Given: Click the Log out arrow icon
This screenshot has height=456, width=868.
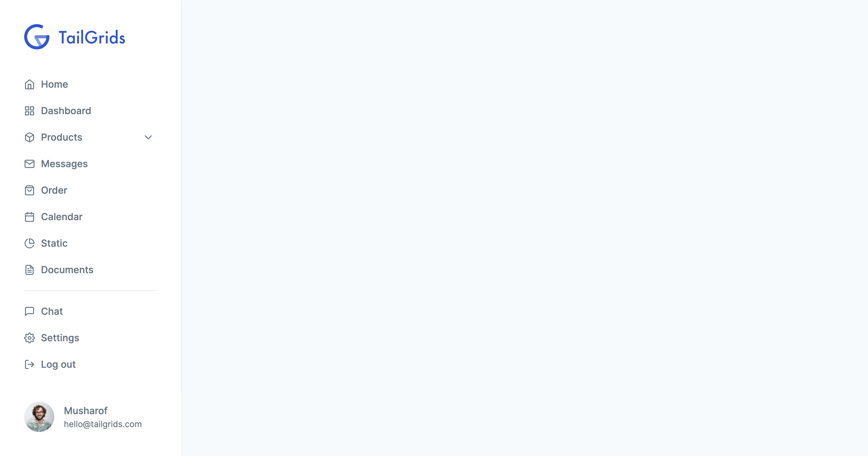Looking at the screenshot, I should coord(29,364).
